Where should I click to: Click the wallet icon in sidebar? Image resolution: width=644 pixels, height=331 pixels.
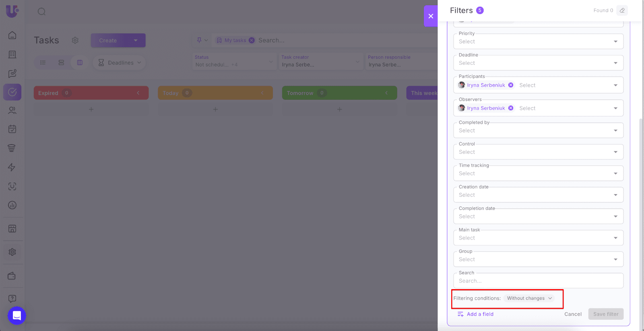pos(12,276)
